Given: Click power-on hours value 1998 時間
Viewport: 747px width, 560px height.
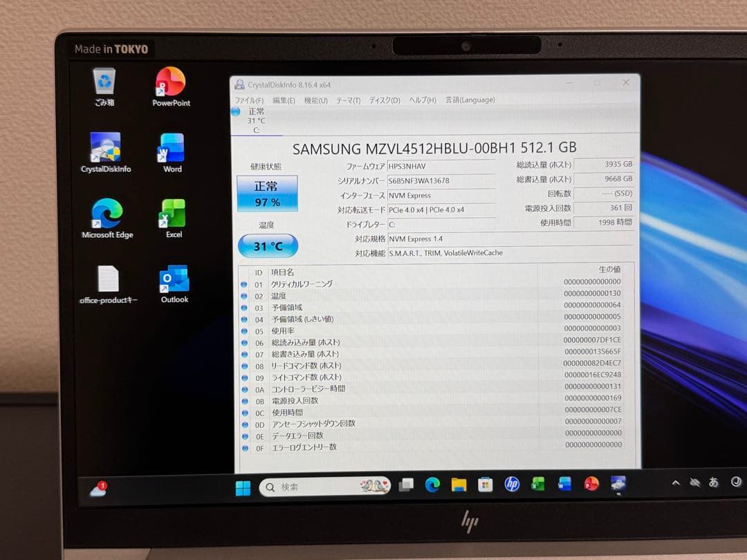Looking at the screenshot, I should (x=604, y=223).
